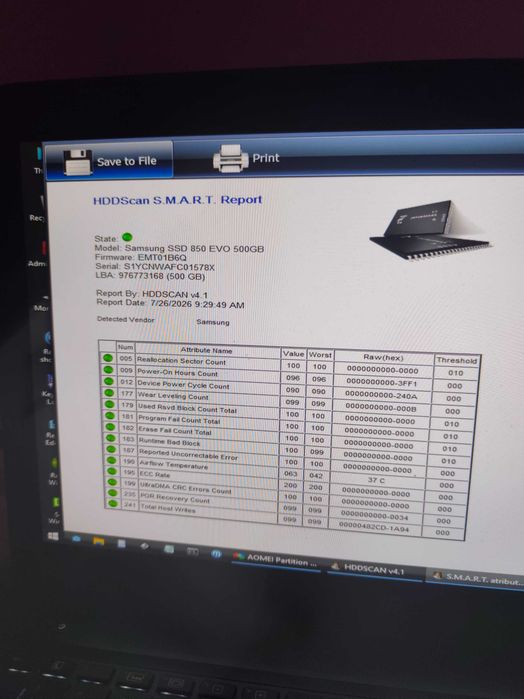Click the Raw(hex) column header

tap(383, 358)
